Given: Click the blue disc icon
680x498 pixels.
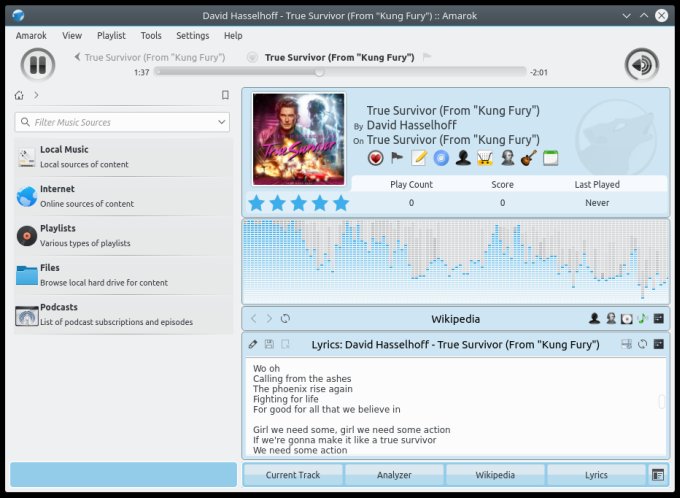Looking at the screenshot, I should pyautogui.click(x=441, y=158).
